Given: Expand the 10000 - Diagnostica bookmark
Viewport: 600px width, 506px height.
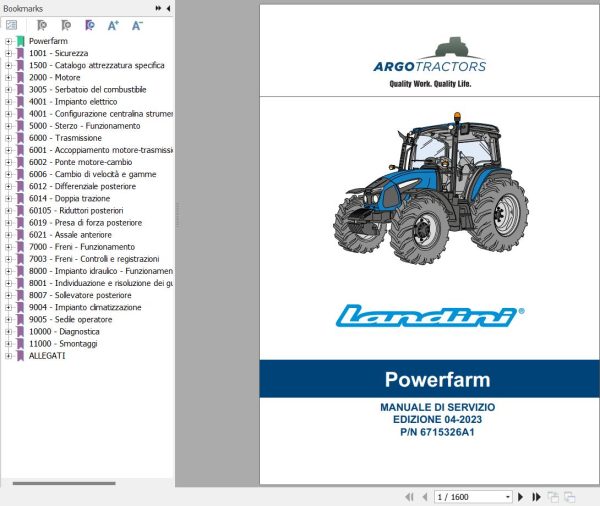Looking at the screenshot, I should (8, 331).
